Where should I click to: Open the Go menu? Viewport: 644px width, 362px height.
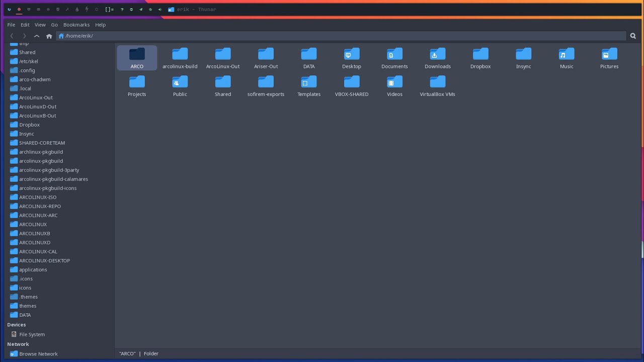(54, 25)
